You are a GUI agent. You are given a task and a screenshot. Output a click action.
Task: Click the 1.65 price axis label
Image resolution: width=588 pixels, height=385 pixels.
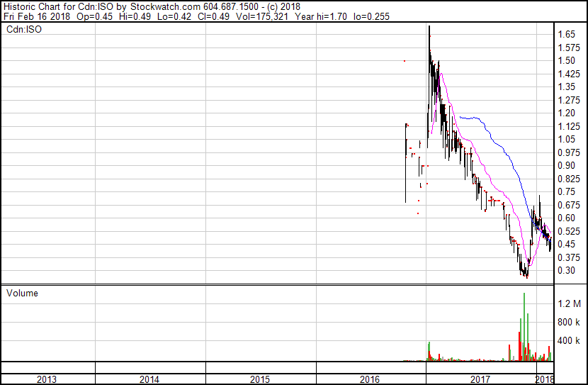[566, 35]
